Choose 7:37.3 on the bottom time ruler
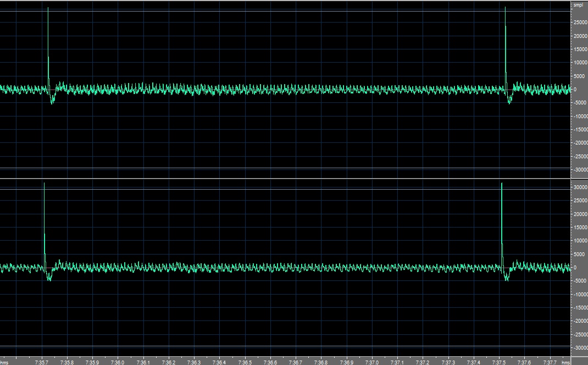The height and width of the screenshot is (365, 588). [x=448, y=362]
